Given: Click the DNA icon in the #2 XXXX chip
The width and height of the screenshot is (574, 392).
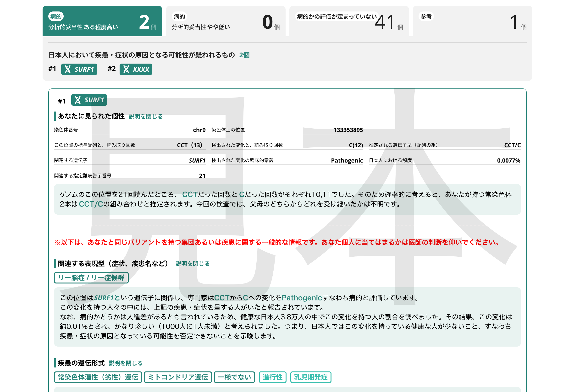Looking at the screenshot, I should pos(126,69).
